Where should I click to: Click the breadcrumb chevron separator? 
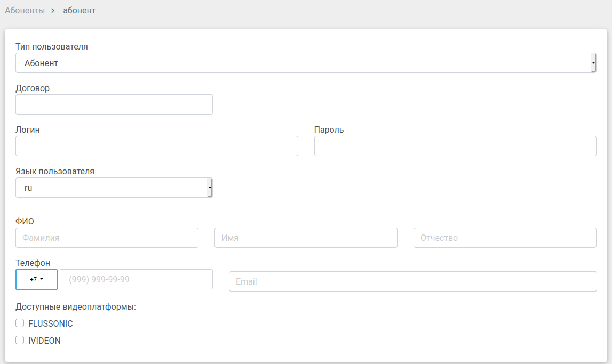click(x=53, y=10)
